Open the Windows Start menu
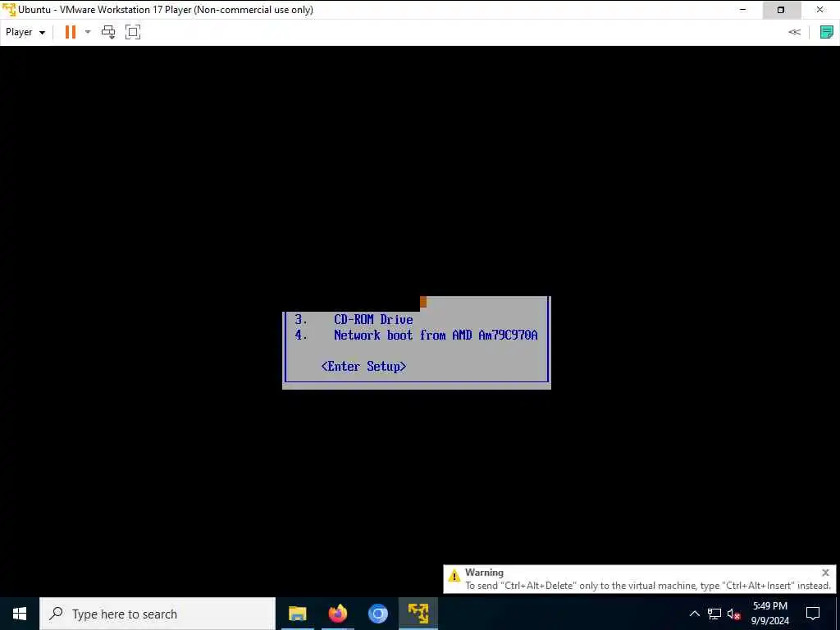Image resolution: width=840 pixels, height=630 pixels. point(20,614)
